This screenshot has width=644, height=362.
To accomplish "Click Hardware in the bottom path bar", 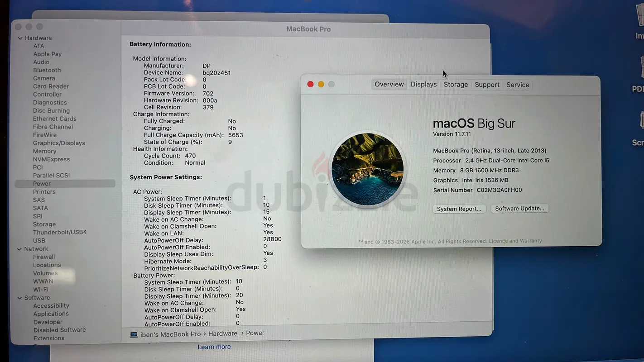I will click(223, 333).
